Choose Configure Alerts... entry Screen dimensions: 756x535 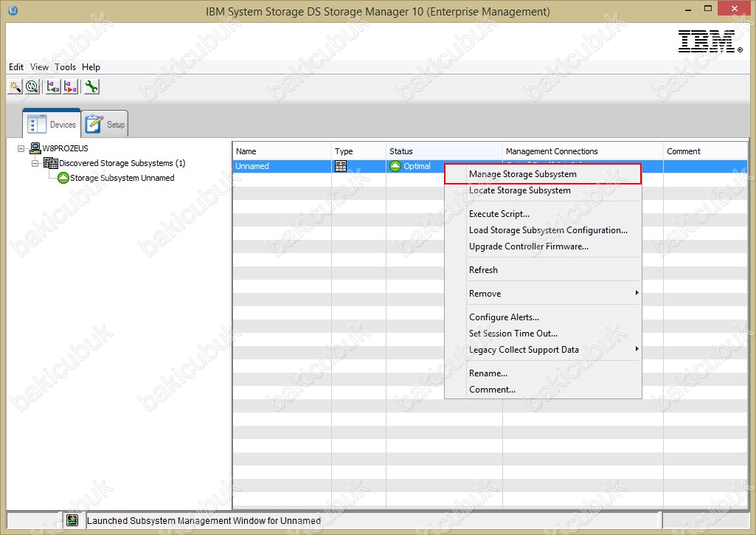click(x=543, y=317)
